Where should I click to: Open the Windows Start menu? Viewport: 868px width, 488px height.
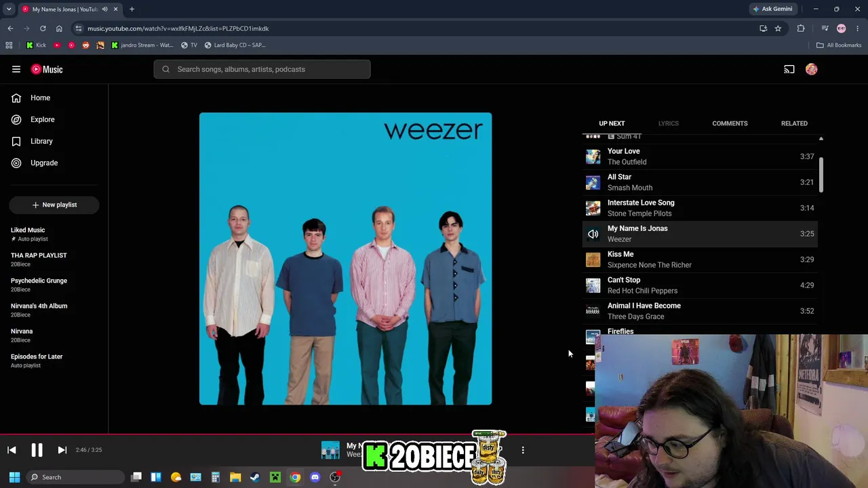click(14, 477)
